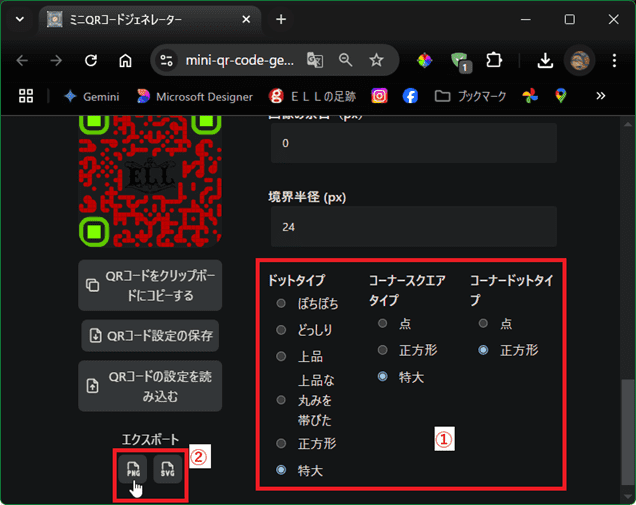Viewport: 636px width, 505px height.
Task: Click the translate page icon
Action: (315, 60)
